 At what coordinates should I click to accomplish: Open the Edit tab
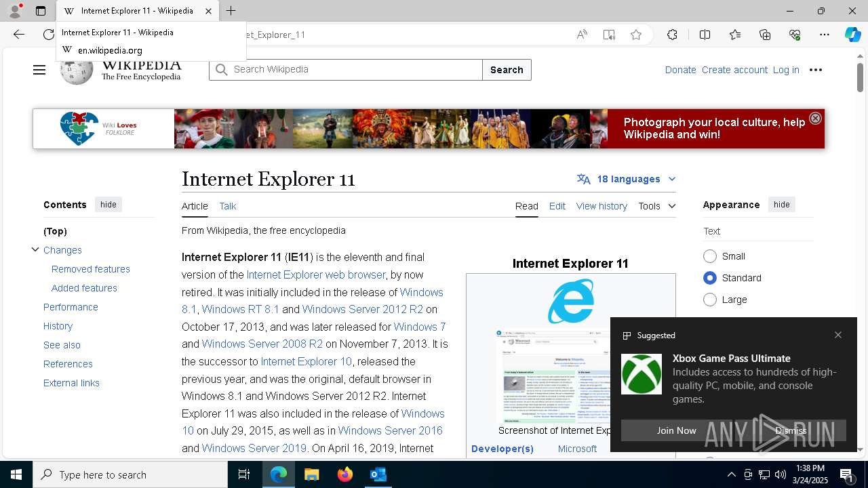click(557, 206)
